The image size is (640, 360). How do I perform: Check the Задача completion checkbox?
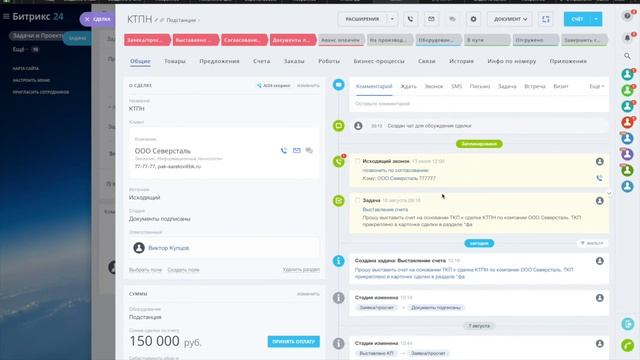[358, 200]
